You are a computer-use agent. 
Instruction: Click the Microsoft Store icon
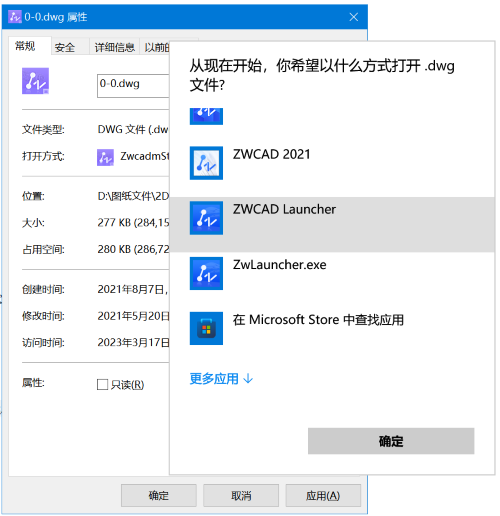click(206, 328)
